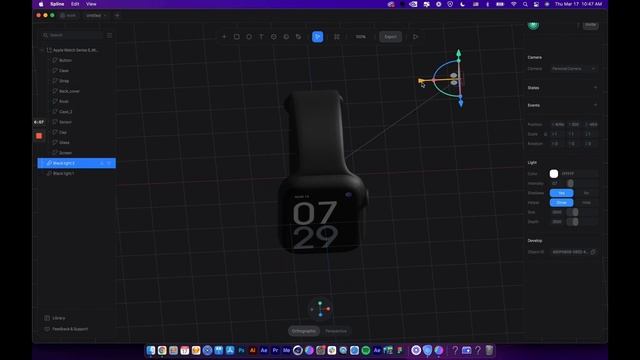Select the Strap layer
This screenshot has width=640, height=360.
click(64, 81)
